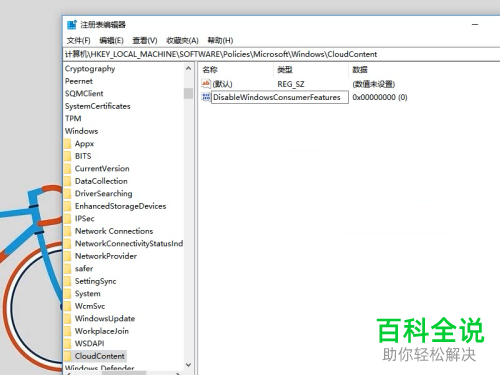500x375 pixels.
Task: Select the SystemCertificates key
Action: coord(98,106)
